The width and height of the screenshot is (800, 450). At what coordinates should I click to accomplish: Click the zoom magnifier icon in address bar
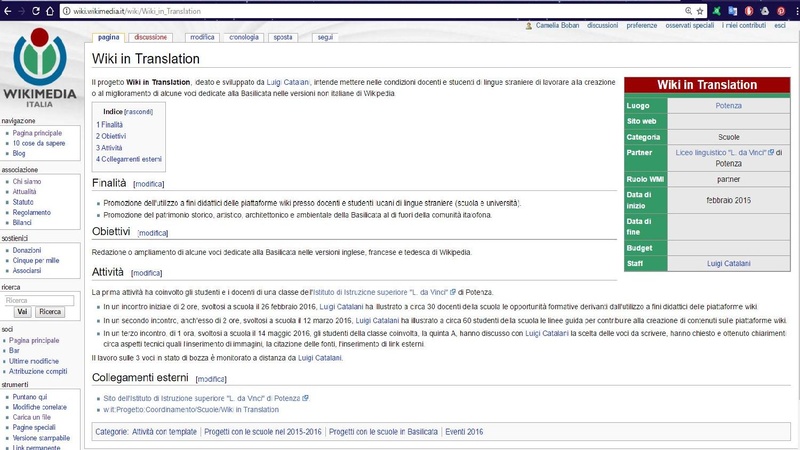pos(688,11)
